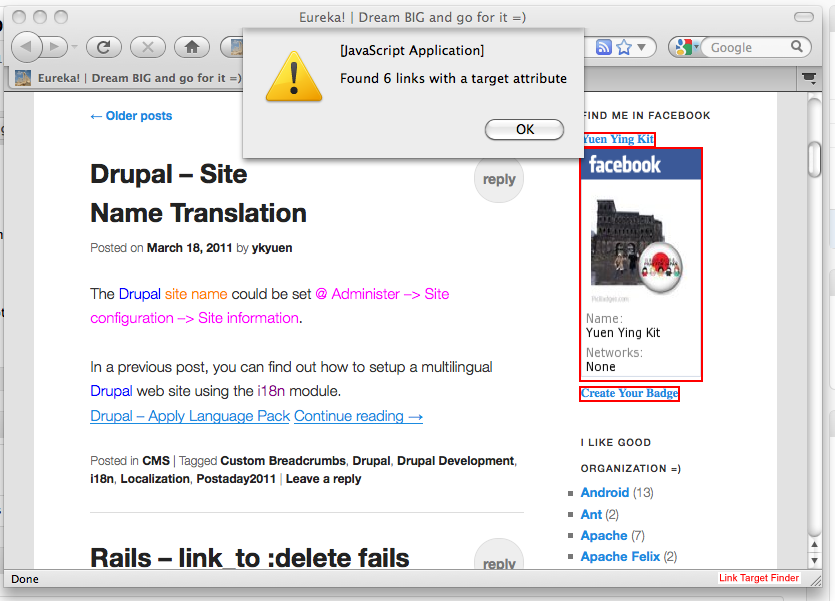This screenshot has width=835, height=601.
Task: Click the yellow warning icon in the alert
Action: coord(293,76)
